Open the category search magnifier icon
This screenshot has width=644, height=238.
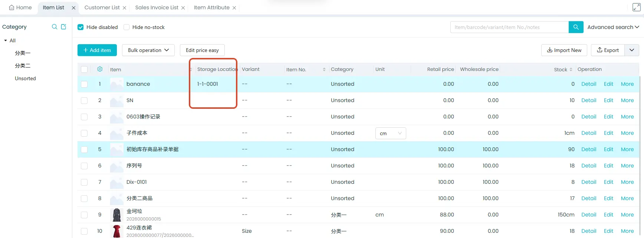click(x=55, y=27)
